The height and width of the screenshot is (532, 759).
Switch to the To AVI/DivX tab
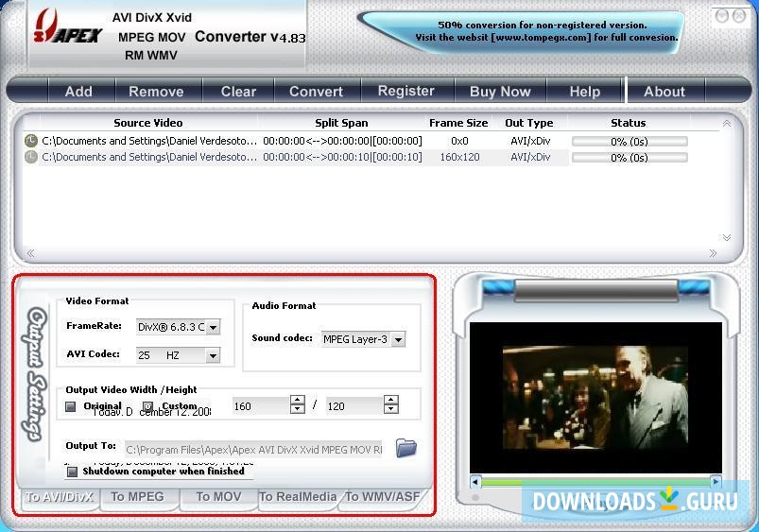[x=59, y=497]
